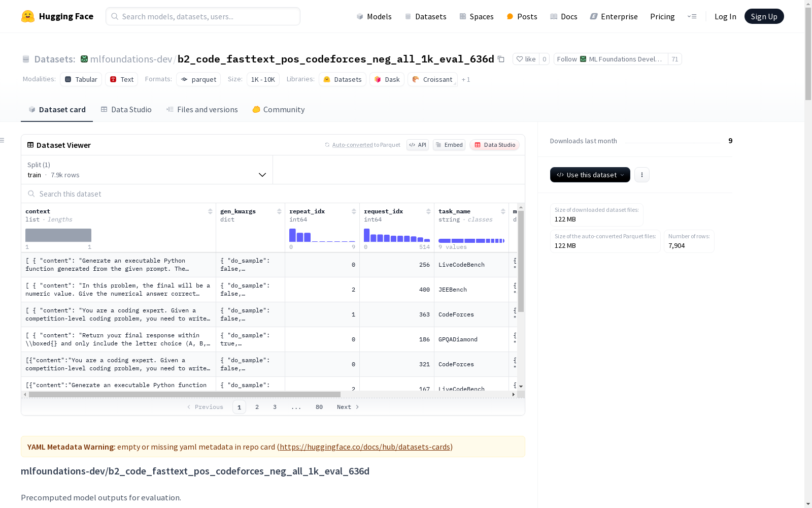812x508 pixels.
Task: Open Data Studio from the viewer header
Action: pos(495,145)
